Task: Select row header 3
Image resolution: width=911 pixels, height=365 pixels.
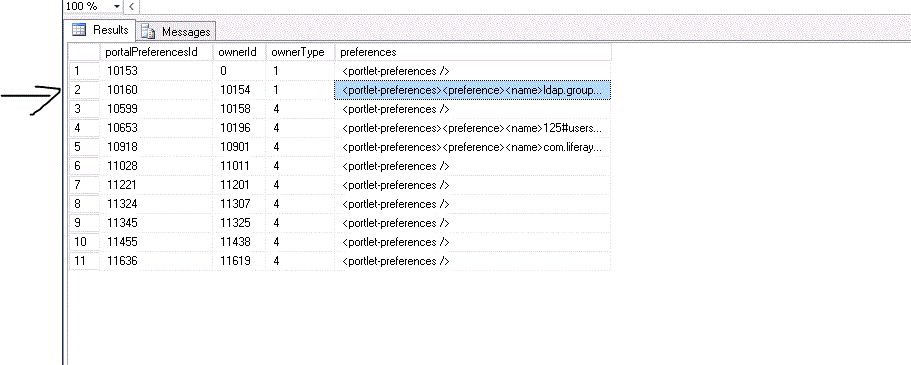Action: (x=84, y=109)
